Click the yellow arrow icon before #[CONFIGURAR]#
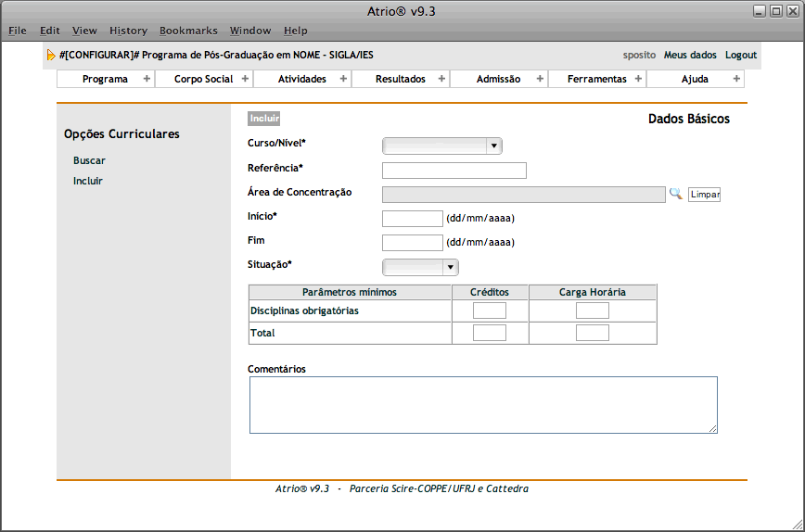This screenshot has width=805, height=532. coord(51,56)
